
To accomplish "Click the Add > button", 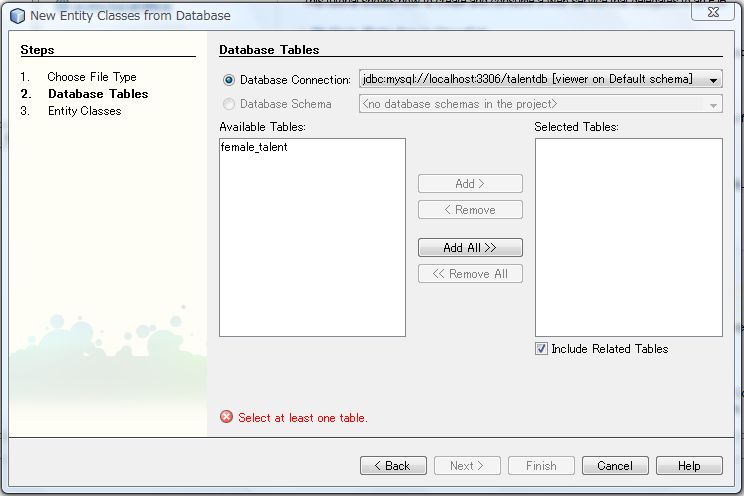I will pos(470,184).
